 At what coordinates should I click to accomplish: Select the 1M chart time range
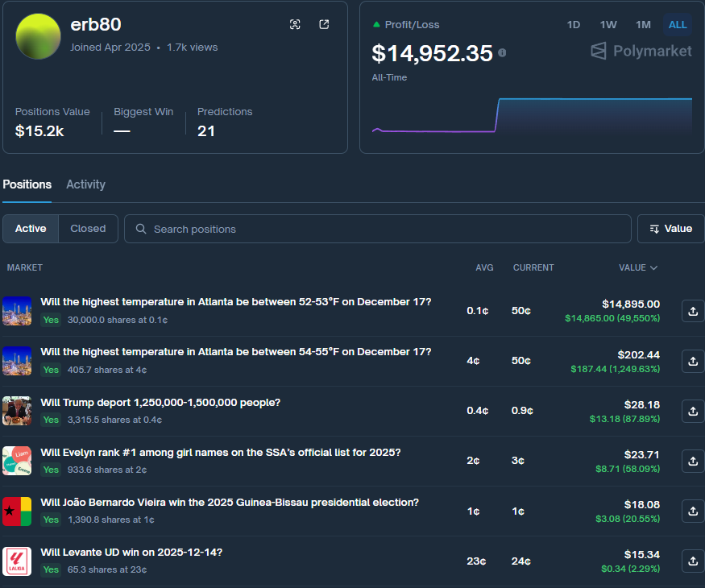[643, 25]
